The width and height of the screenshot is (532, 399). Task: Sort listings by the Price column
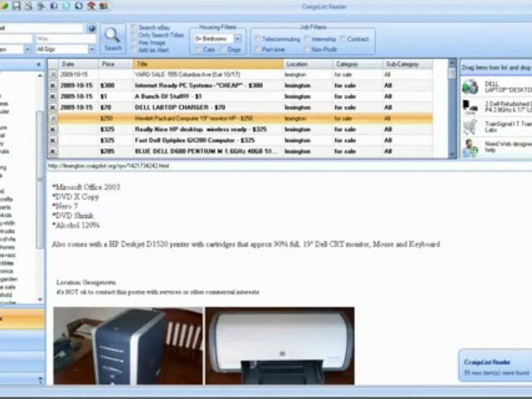point(116,64)
